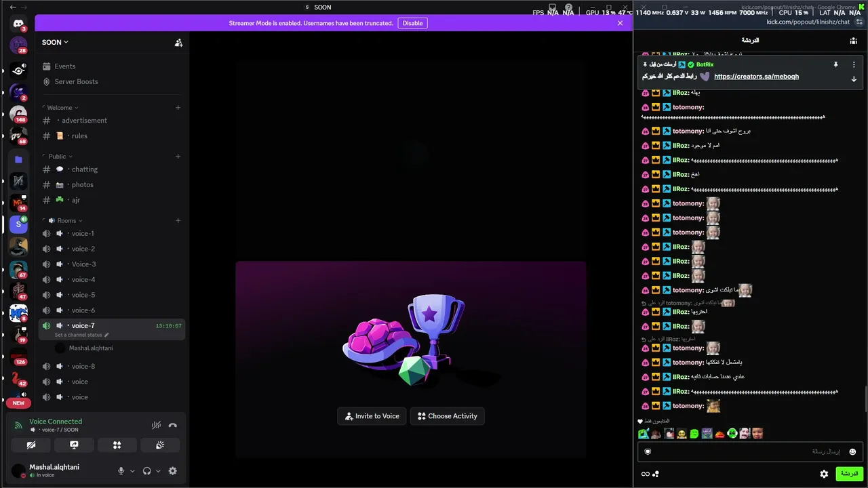Turn on camera in voice panel
The height and width of the screenshot is (488, 868).
click(31, 445)
